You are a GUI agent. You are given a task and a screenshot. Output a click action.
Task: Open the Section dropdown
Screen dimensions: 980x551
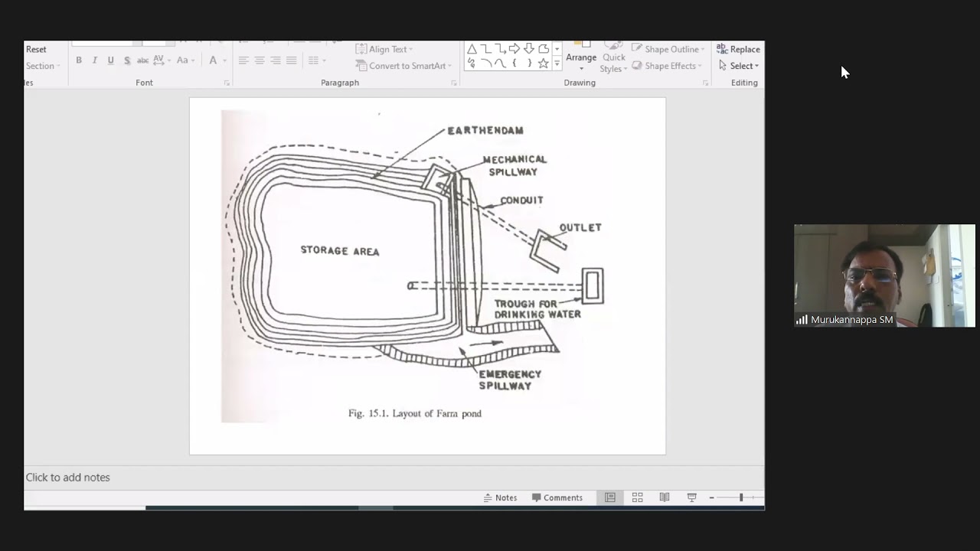tap(41, 66)
